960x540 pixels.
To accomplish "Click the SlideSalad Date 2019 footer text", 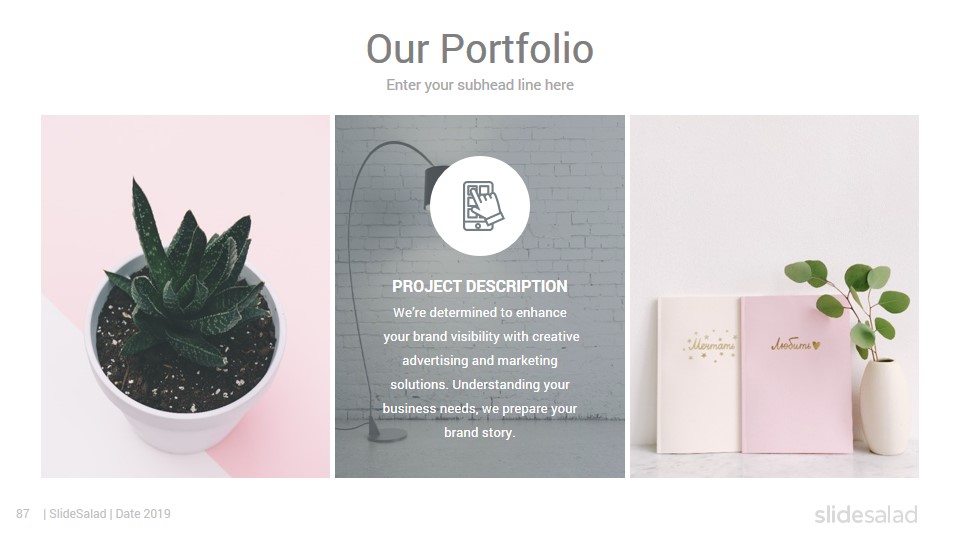I will click(x=107, y=514).
